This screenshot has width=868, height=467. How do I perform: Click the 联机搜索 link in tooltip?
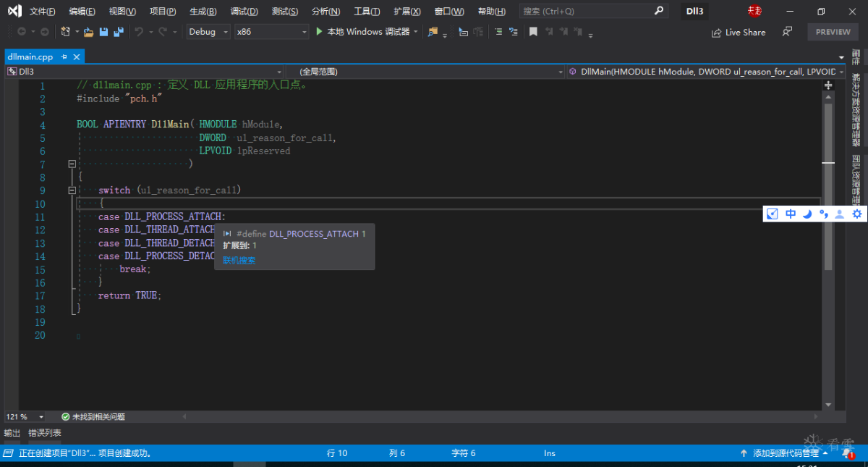coord(239,261)
